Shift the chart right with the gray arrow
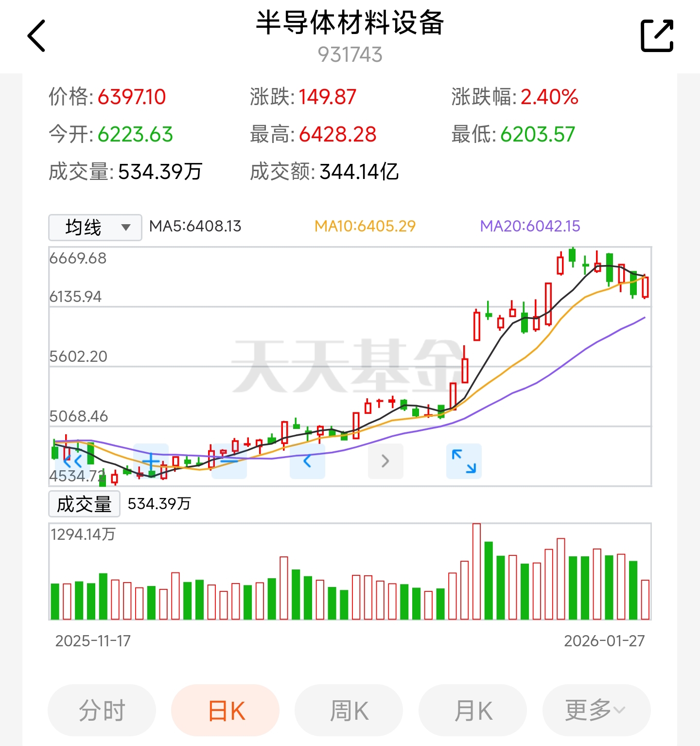 (385, 461)
